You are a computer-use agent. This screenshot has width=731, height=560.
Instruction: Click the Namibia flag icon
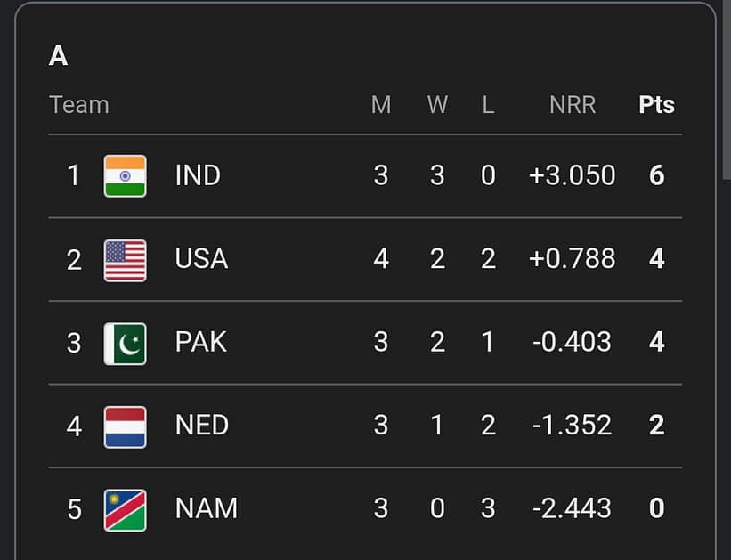125,509
